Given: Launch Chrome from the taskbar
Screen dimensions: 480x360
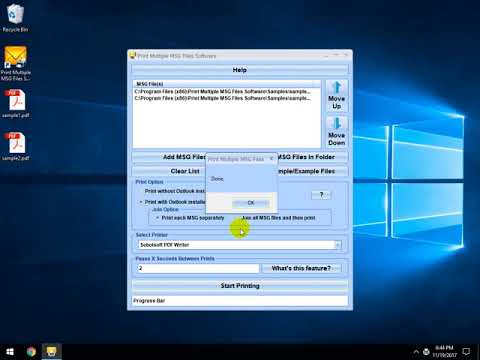Looking at the screenshot, I should pos(31,352).
